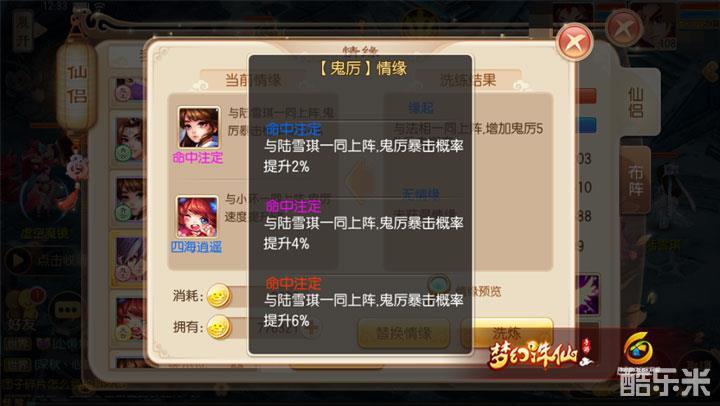Viewport: 720px width, 406px height.
Task: Click the 命中注定 character portrait
Action: [x=198, y=128]
